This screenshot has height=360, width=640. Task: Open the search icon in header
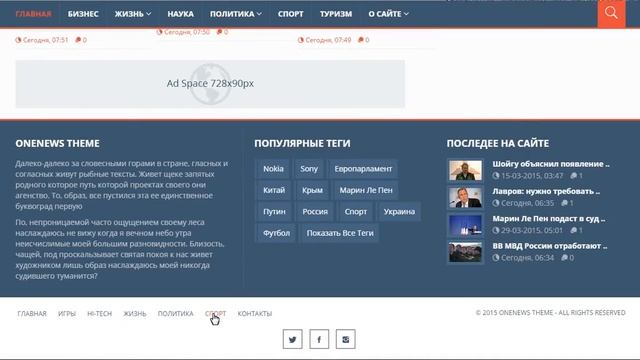(x=611, y=13)
